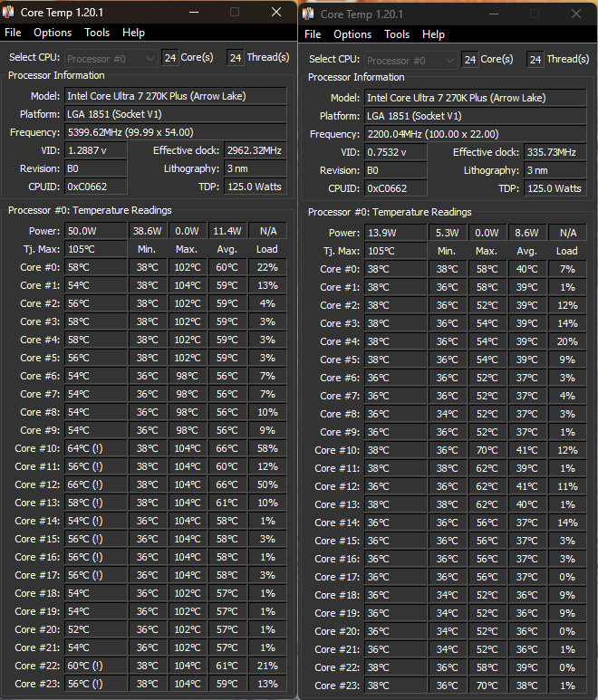Open Options menu in right window
598x700 pixels.
pos(352,34)
